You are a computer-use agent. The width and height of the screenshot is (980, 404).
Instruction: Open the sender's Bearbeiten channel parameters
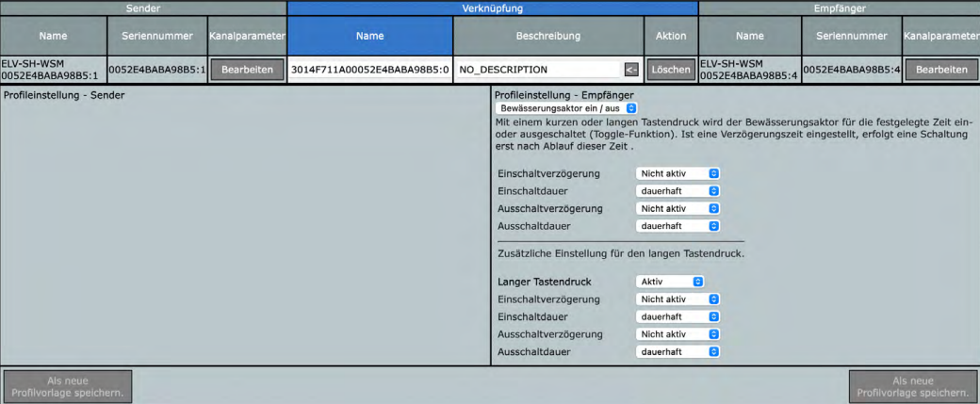coord(248,70)
